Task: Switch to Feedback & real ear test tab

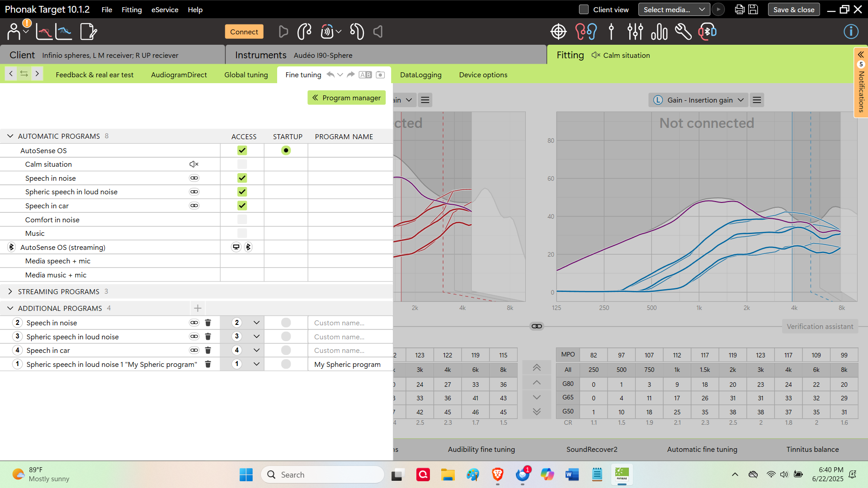Action: [94, 75]
